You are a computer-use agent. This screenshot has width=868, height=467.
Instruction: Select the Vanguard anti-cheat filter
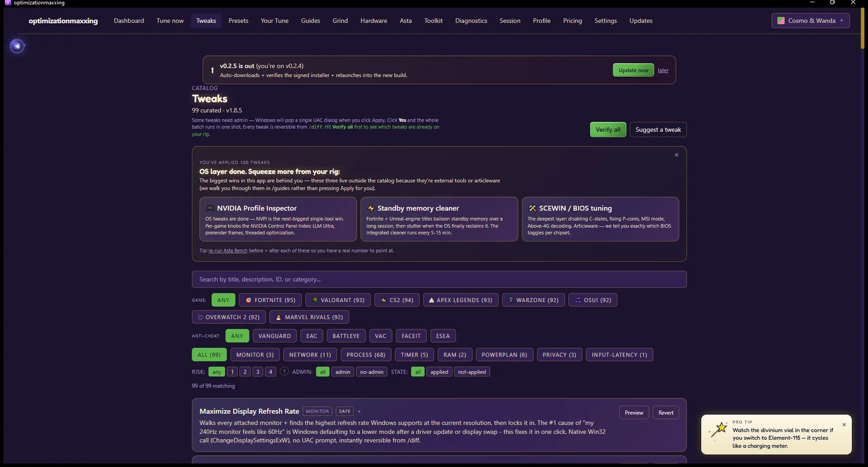pos(275,336)
